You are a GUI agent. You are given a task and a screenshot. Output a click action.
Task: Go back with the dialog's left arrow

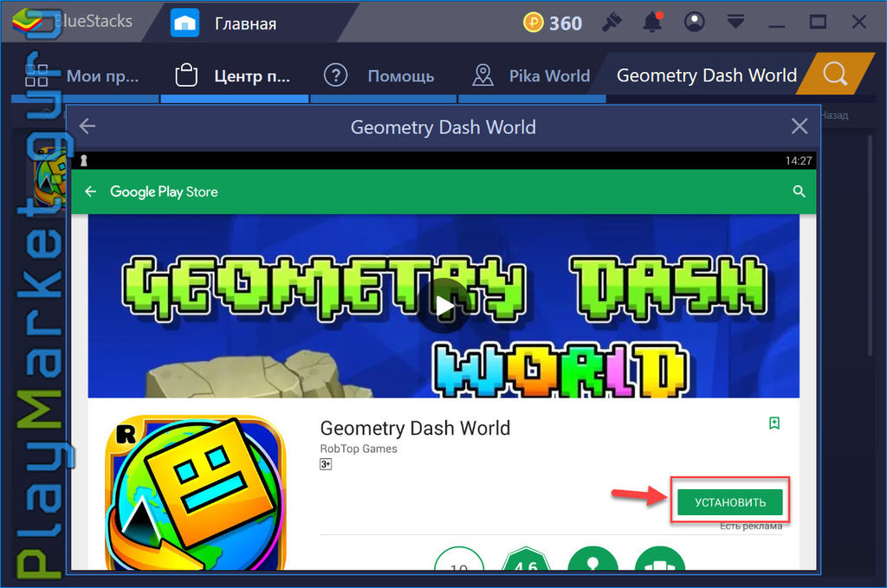(x=87, y=126)
